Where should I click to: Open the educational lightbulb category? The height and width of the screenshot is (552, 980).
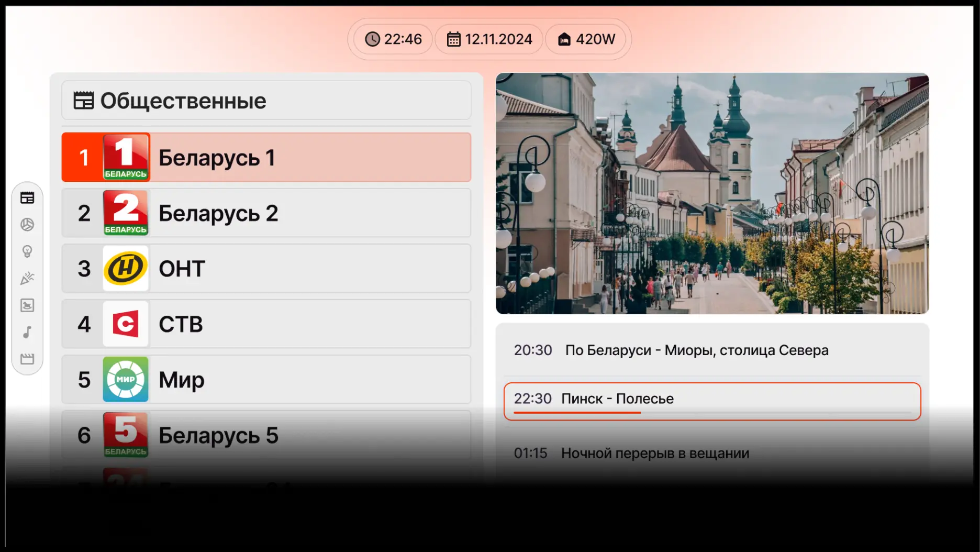pos(27,251)
